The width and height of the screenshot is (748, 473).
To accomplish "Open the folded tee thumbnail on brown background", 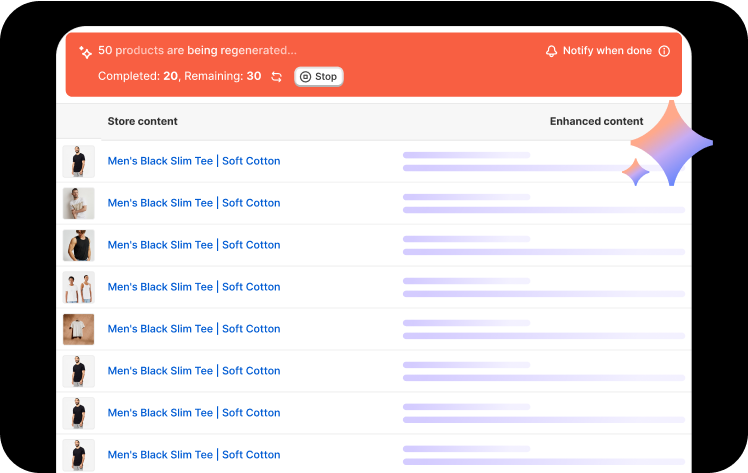I will (x=79, y=329).
